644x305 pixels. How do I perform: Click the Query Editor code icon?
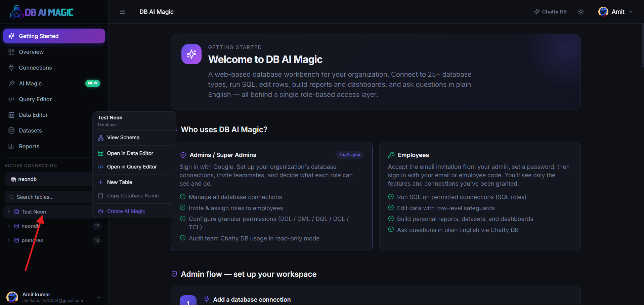11,99
